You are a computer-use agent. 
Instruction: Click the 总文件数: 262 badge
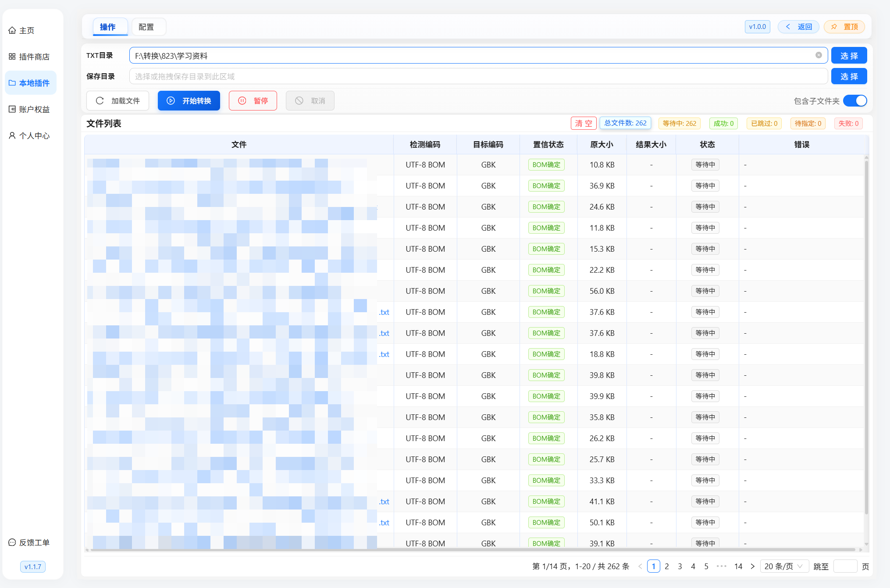tap(625, 123)
